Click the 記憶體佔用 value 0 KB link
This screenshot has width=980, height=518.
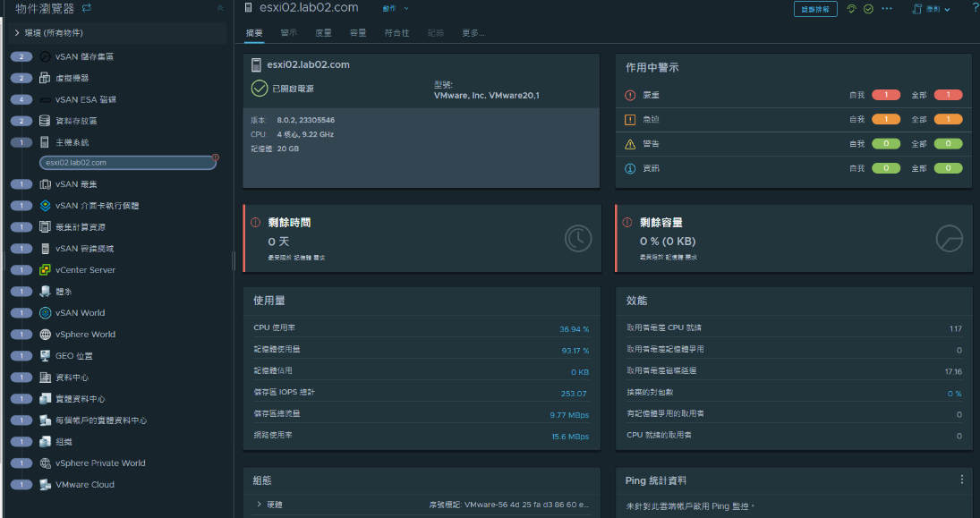click(x=579, y=372)
